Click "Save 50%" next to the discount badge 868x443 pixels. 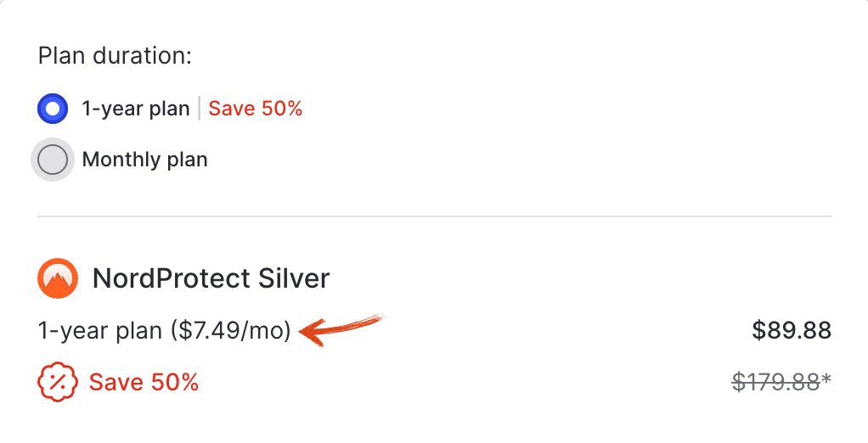tap(144, 383)
